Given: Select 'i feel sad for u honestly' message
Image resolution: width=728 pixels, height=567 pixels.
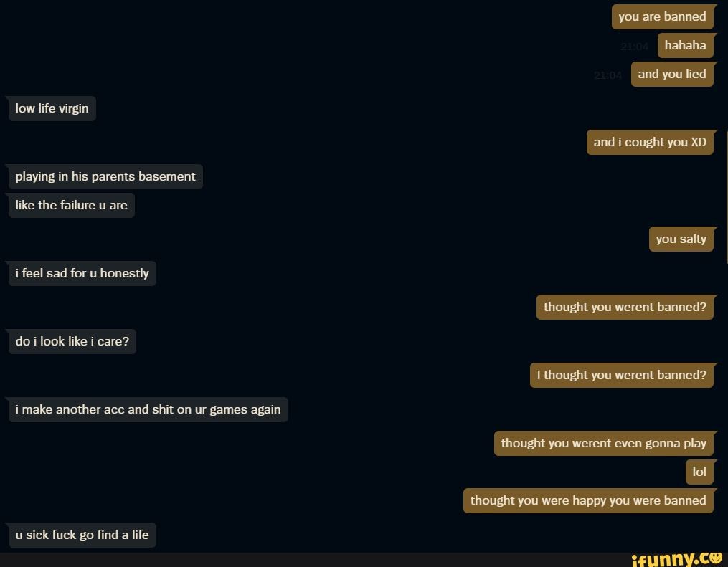Looking at the screenshot, I should [82, 273].
